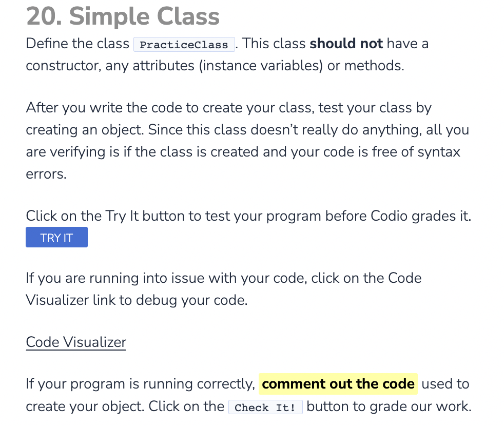The image size is (504, 426).
Task: Click the line starting 'creating an object. Since this class'
Action: point(247,130)
